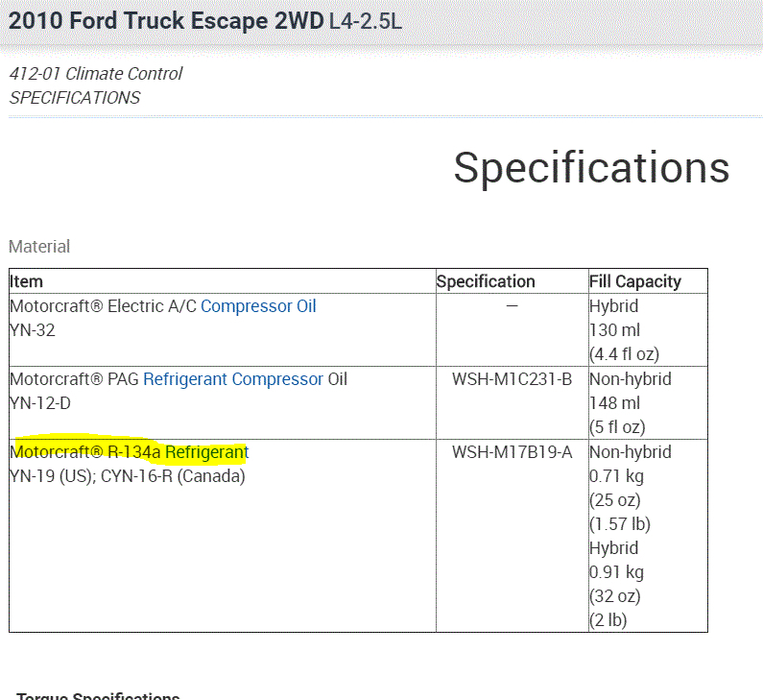Click the L4-2.5L engine label in the title

366,21
